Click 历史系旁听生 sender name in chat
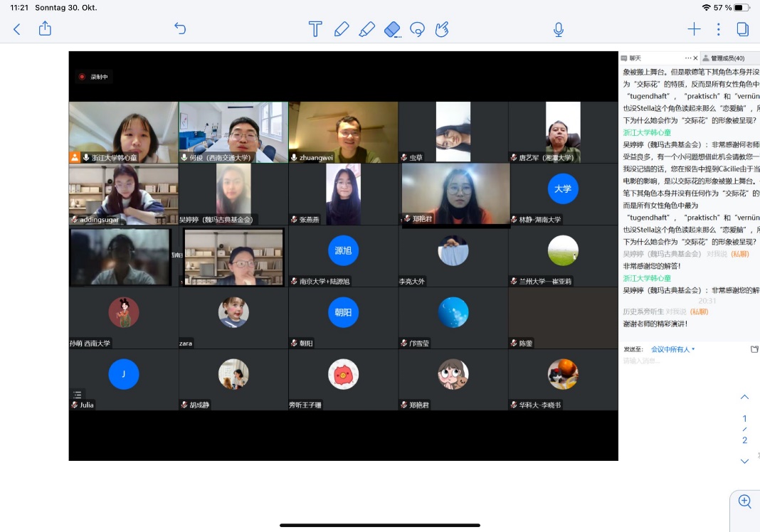Screen dimensions: 760x532 click(x=643, y=312)
